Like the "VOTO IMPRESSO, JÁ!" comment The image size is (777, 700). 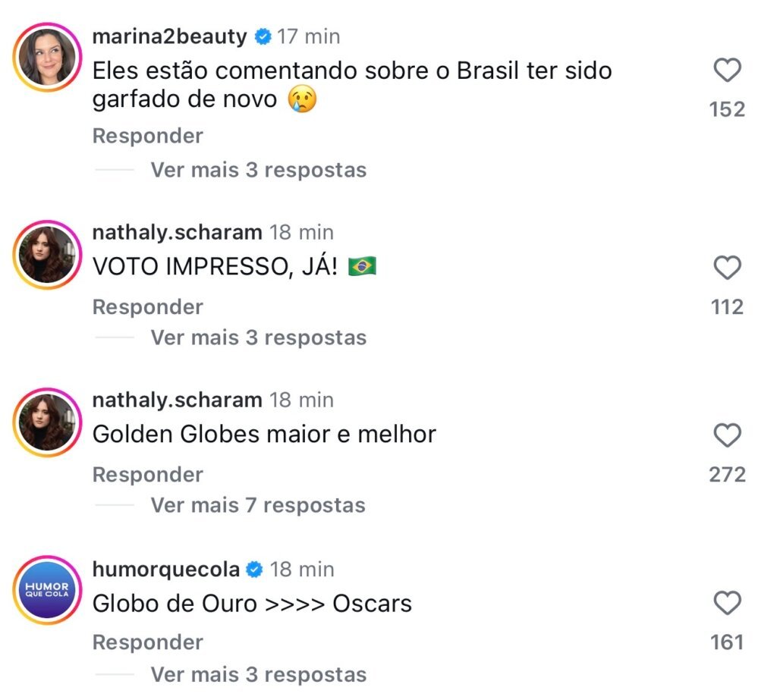coord(728,268)
